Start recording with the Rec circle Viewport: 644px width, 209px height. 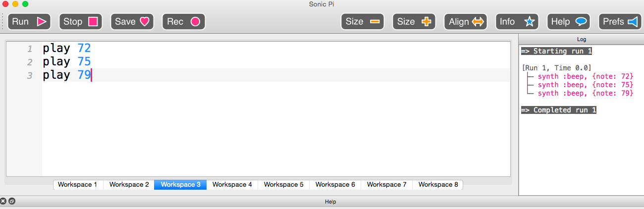click(x=184, y=21)
